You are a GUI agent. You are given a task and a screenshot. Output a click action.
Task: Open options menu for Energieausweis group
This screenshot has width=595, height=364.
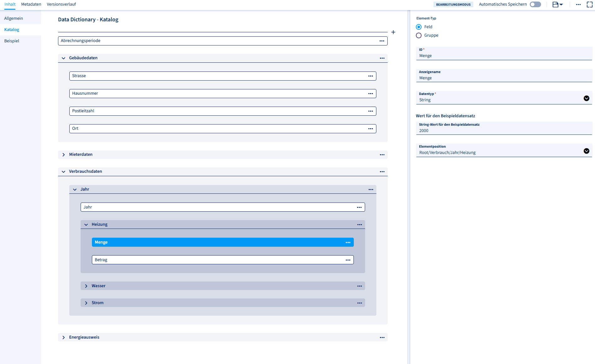(x=382, y=338)
